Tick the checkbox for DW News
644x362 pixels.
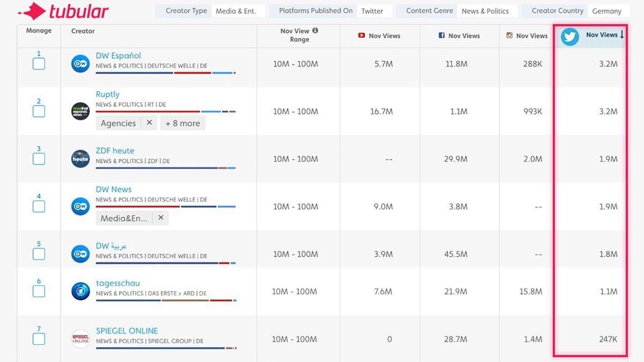pos(39,206)
